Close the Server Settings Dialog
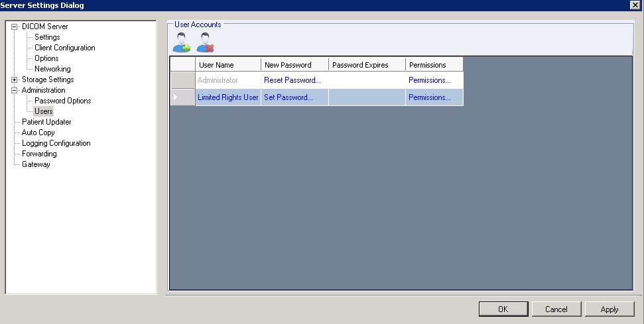 pos(635,5)
